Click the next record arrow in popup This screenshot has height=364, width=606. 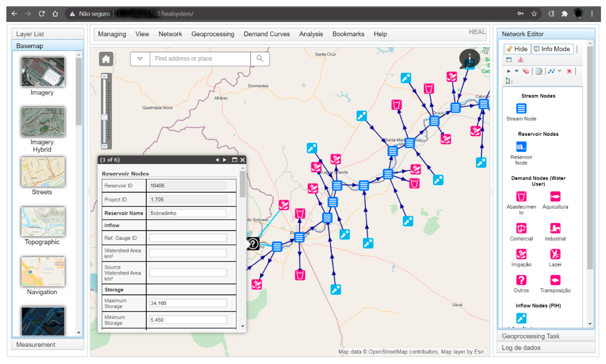click(x=225, y=160)
